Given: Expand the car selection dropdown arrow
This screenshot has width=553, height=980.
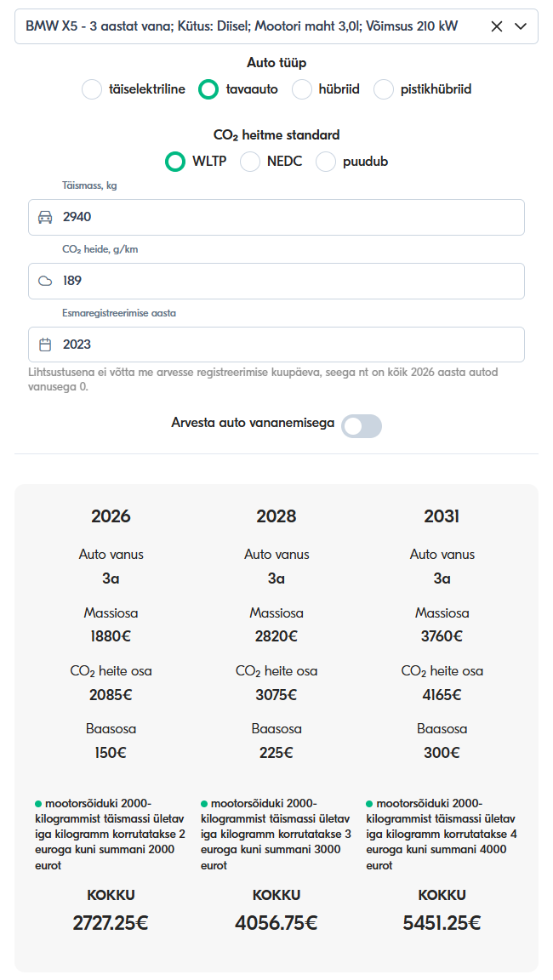Looking at the screenshot, I should point(522,26).
